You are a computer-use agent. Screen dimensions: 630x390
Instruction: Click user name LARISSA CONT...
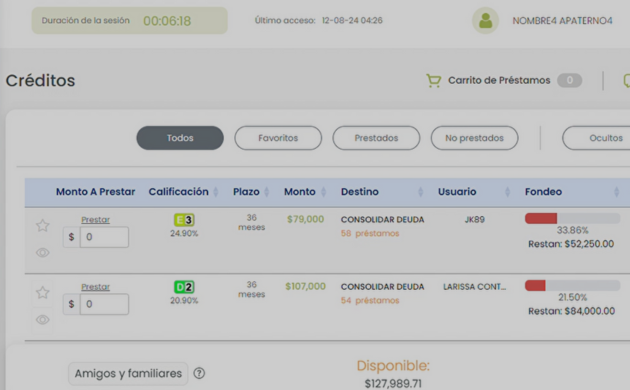coord(475,287)
